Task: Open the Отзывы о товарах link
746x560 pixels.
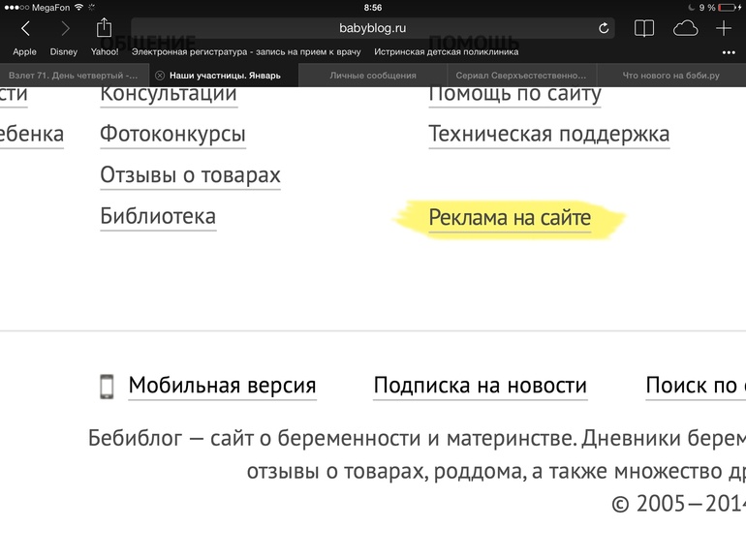Action: tap(190, 175)
